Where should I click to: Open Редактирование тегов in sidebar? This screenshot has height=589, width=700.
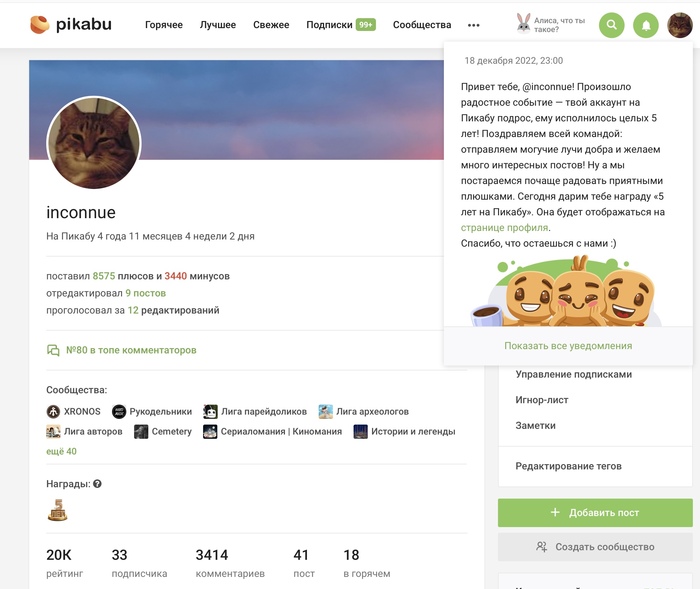(x=568, y=466)
